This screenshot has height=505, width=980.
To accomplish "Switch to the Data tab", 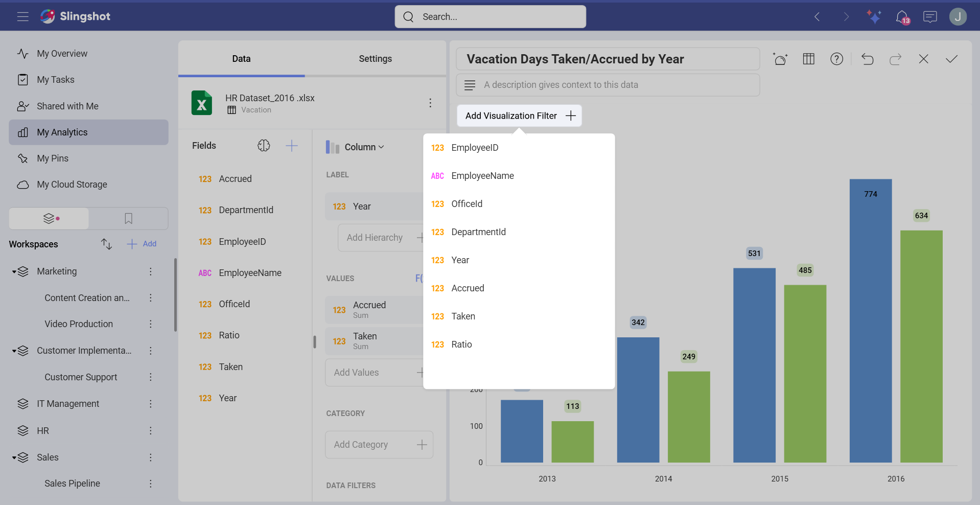I will (x=241, y=59).
